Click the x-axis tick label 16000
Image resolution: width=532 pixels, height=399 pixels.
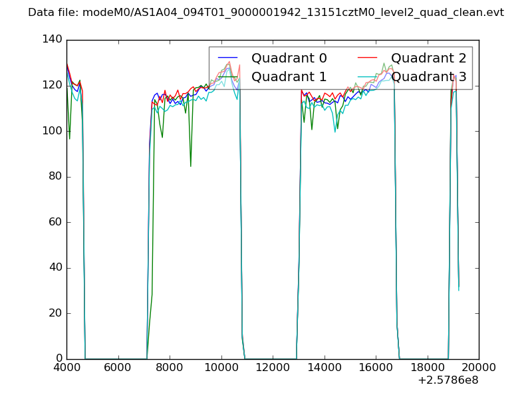[376, 368]
